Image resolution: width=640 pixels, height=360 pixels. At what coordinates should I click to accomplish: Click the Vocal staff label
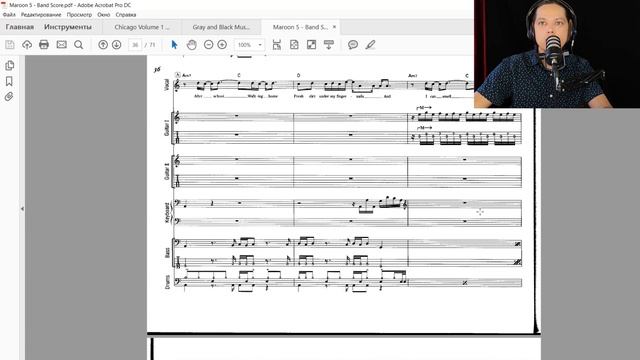pos(167,85)
